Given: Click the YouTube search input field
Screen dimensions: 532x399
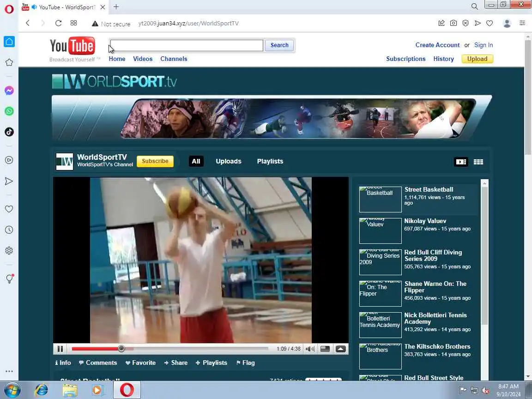Looking at the screenshot, I should (187, 45).
